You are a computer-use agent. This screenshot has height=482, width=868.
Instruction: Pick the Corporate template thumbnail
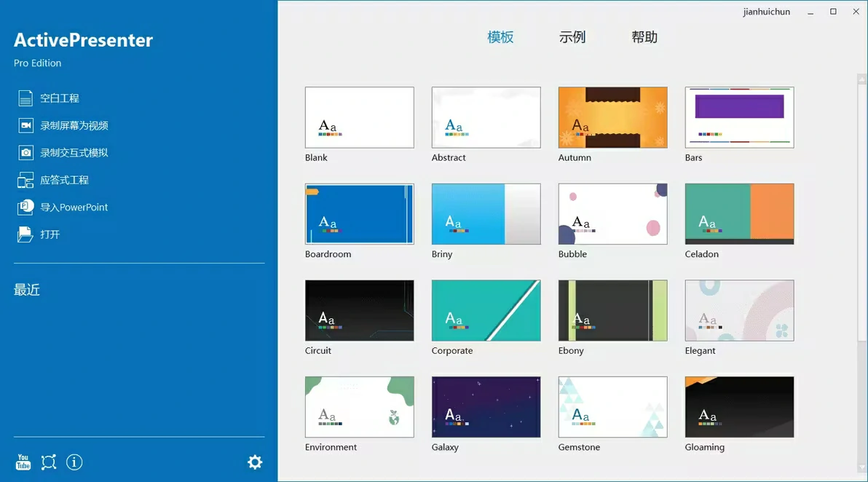486,310
